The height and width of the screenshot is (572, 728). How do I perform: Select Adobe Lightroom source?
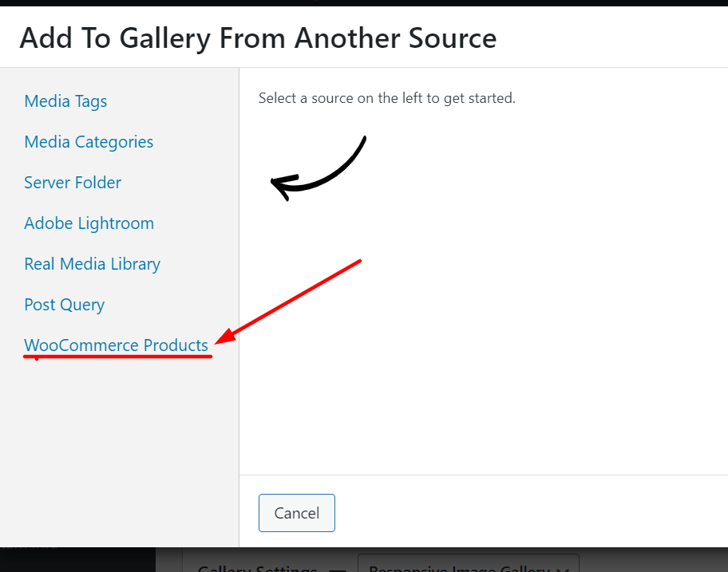point(89,223)
